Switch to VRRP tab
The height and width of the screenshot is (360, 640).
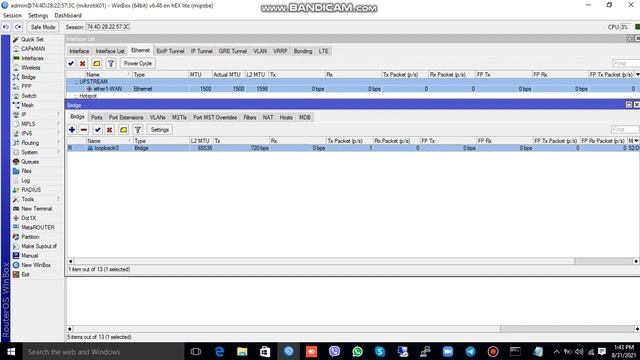pos(280,51)
